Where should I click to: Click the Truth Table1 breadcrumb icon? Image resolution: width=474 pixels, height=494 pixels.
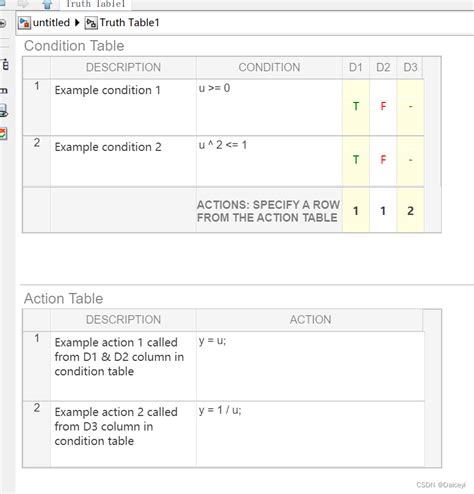click(x=91, y=23)
